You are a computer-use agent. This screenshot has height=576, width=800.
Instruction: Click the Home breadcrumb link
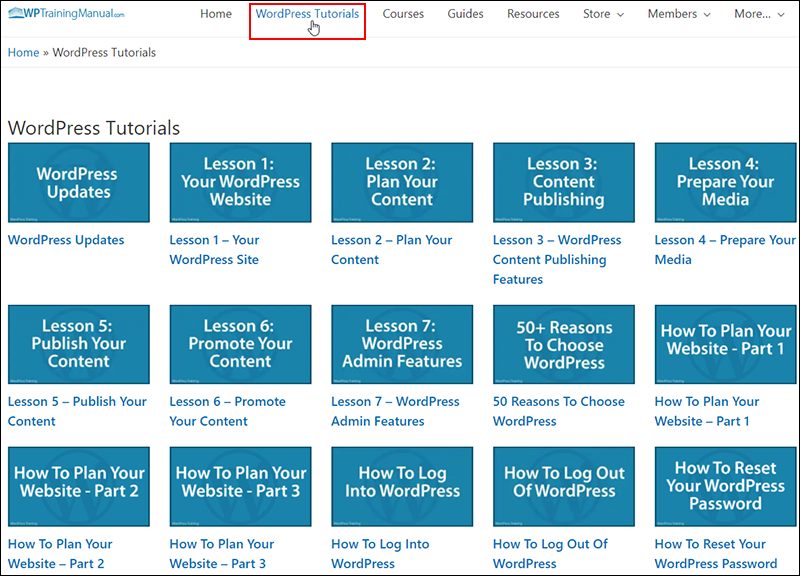tap(23, 53)
